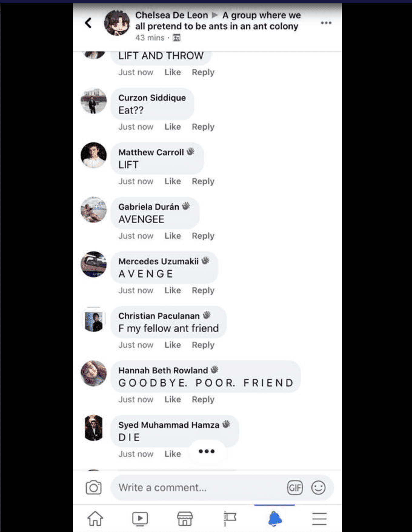The image size is (412, 532).
Task: Like Curzon Siddique's comment
Action: [x=173, y=127]
